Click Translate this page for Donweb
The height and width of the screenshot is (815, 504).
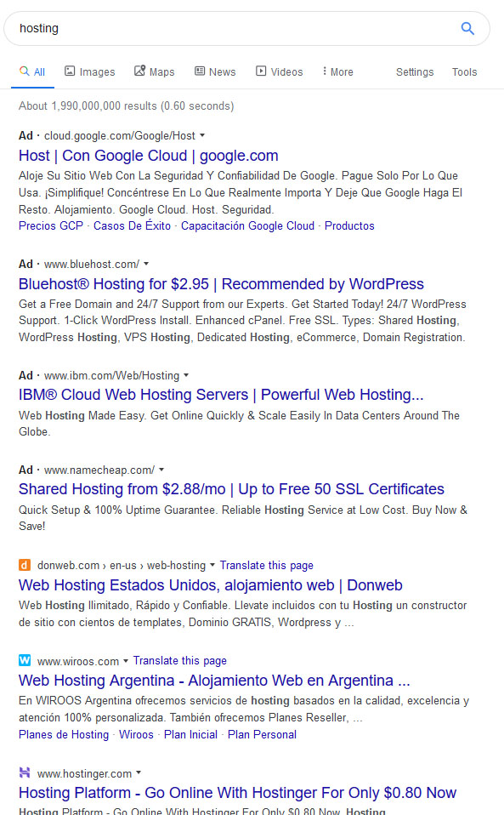pyautogui.click(x=266, y=566)
